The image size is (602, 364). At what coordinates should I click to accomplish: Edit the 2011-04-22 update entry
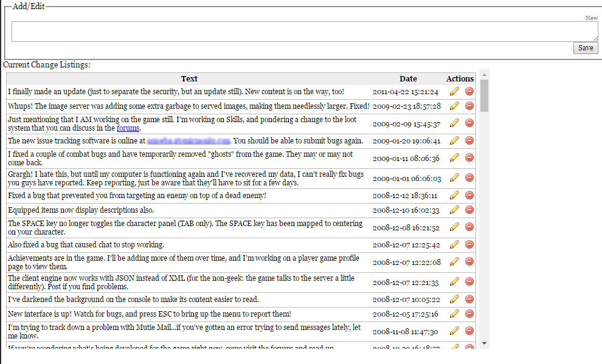(454, 92)
